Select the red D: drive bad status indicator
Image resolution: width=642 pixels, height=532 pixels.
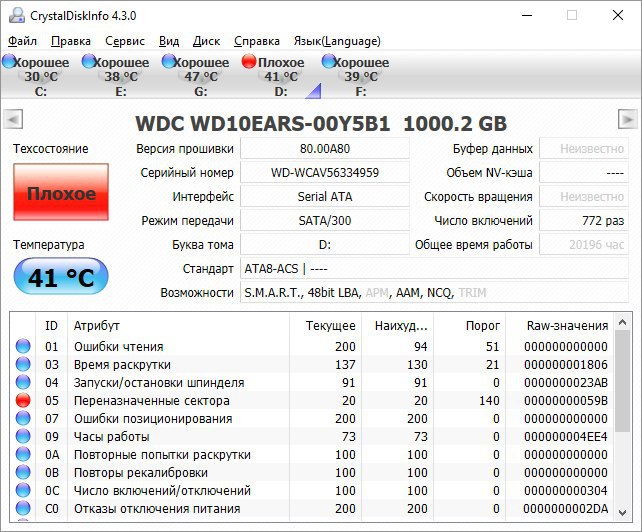click(249, 62)
